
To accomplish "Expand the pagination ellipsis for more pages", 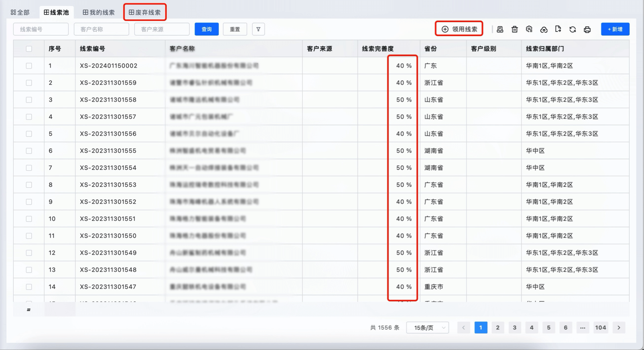I will pos(582,328).
